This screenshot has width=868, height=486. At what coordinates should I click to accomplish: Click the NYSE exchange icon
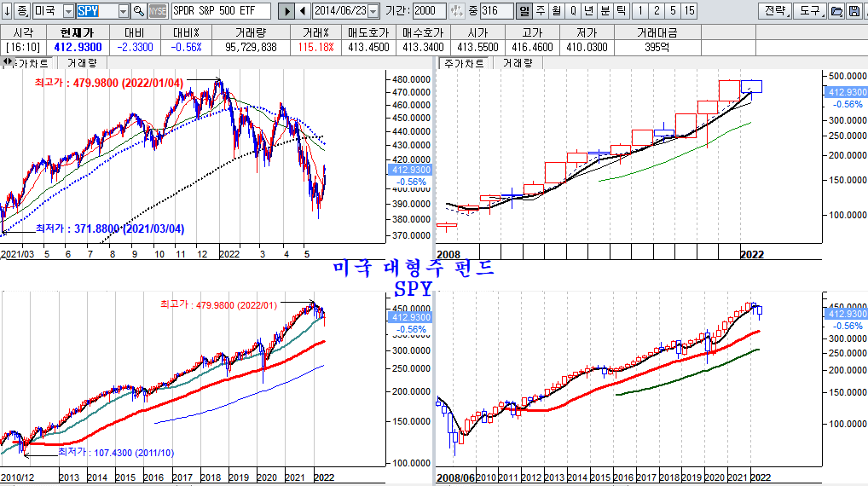(x=158, y=11)
